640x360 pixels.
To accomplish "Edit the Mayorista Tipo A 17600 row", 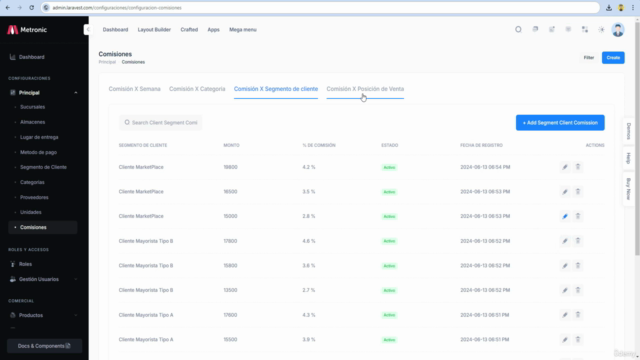I will [565, 315].
